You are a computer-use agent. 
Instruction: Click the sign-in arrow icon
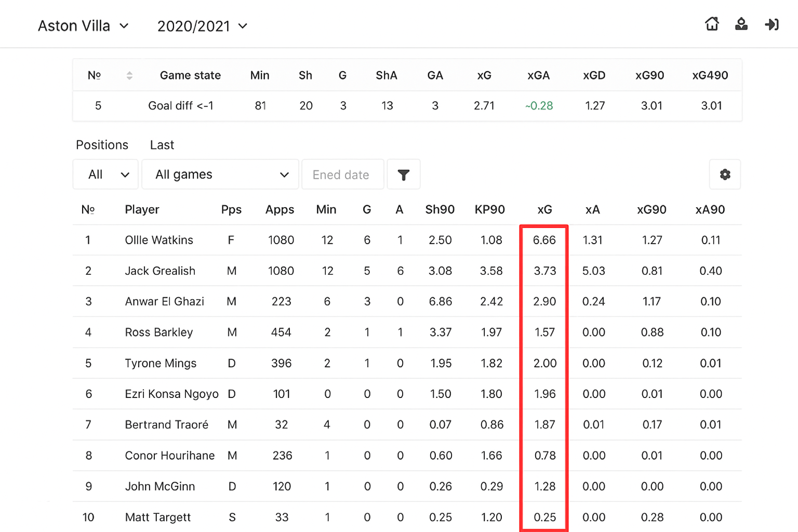point(772,24)
